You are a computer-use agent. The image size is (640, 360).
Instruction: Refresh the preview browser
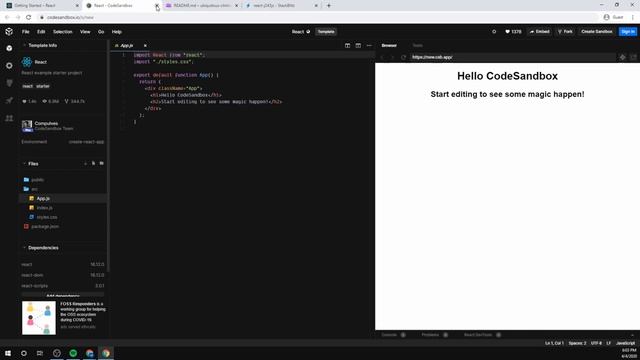(403, 57)
